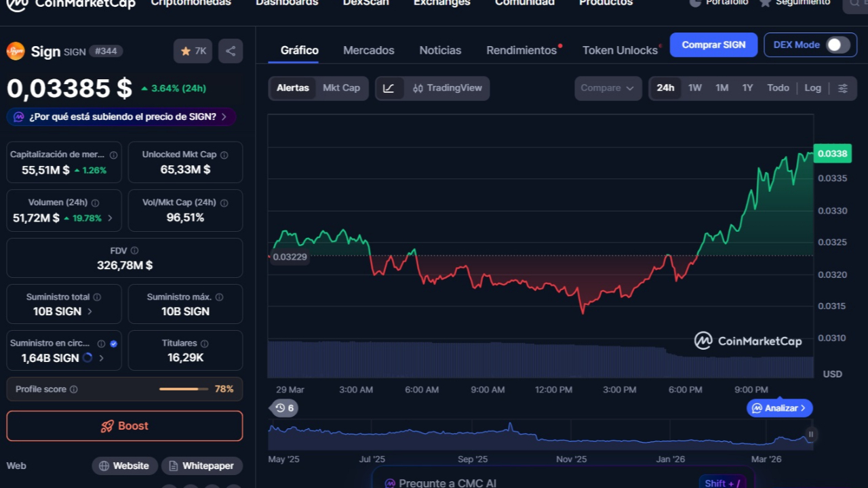Expand ¿Por qué está subiendo el precio de SIGN?

121,117
